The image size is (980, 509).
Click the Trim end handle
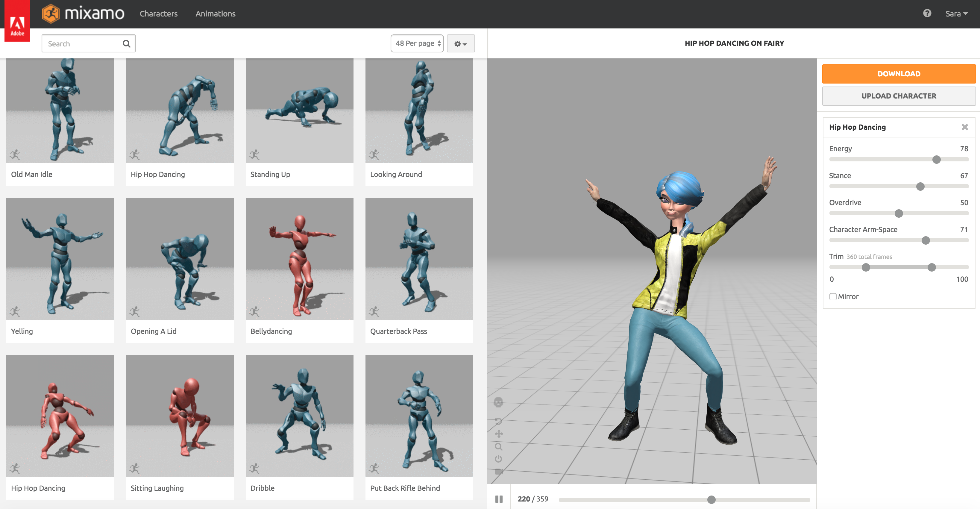tap(931, 267)
